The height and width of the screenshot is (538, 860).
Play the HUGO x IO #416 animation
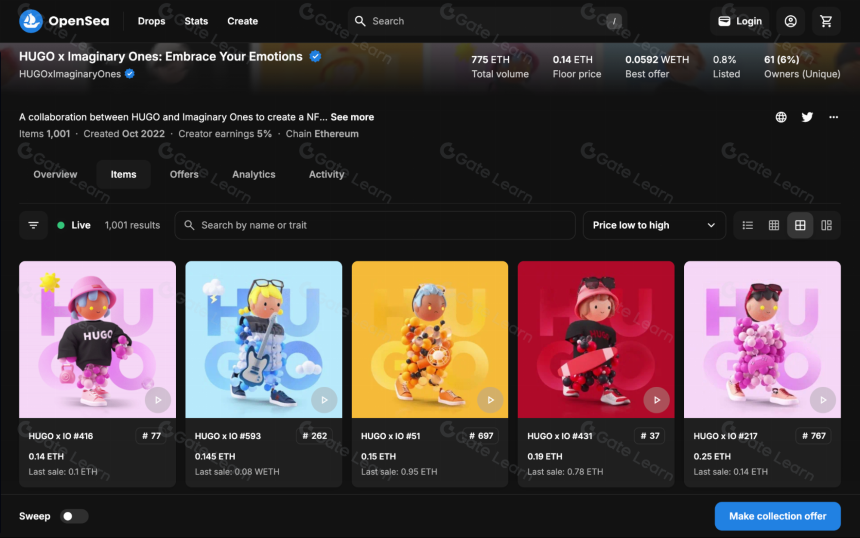click(158, 400)
